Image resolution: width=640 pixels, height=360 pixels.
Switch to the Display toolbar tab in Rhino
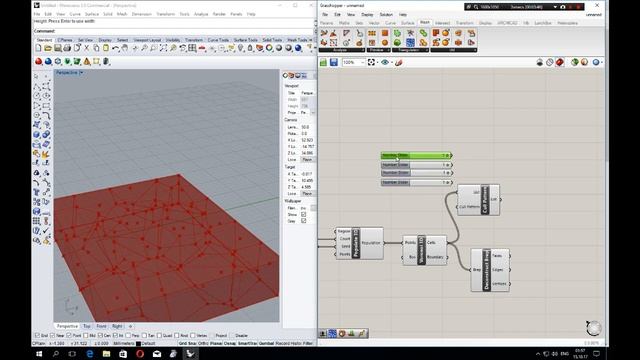tap(105, 40)
